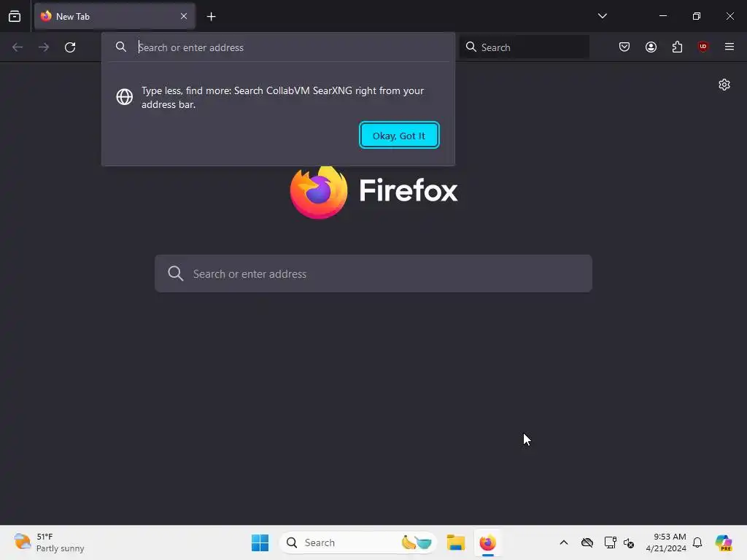Image resolution: width=747 pixels, height=560 pixels.
Task: Select the New Tab tab
Action: click(115, 16)
